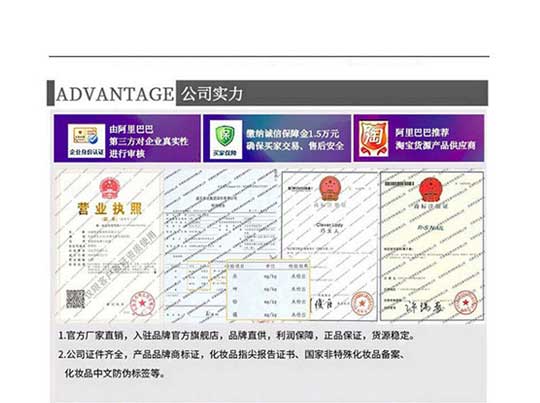Click the ADVANTAGE heading text
This screenshot has height=403, width=540.
(x=114, y=94)
